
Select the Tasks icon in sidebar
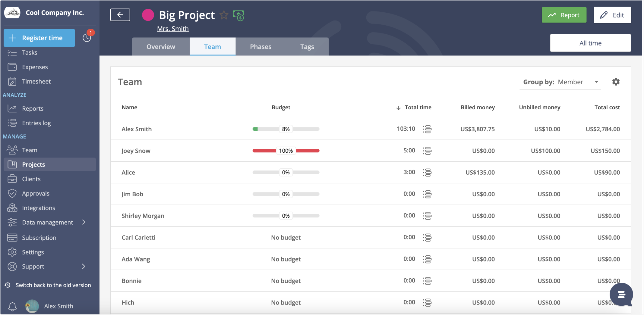[x=12, y=52]
